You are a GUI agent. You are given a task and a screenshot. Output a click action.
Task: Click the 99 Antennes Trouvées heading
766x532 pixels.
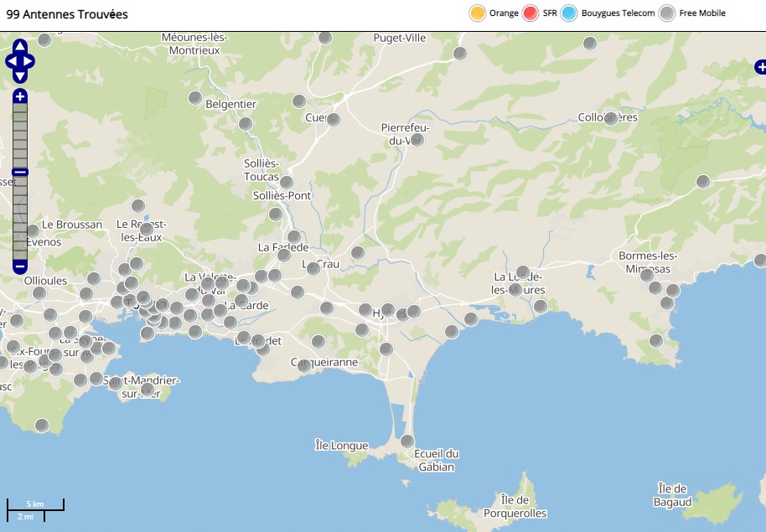click(67, 14)
